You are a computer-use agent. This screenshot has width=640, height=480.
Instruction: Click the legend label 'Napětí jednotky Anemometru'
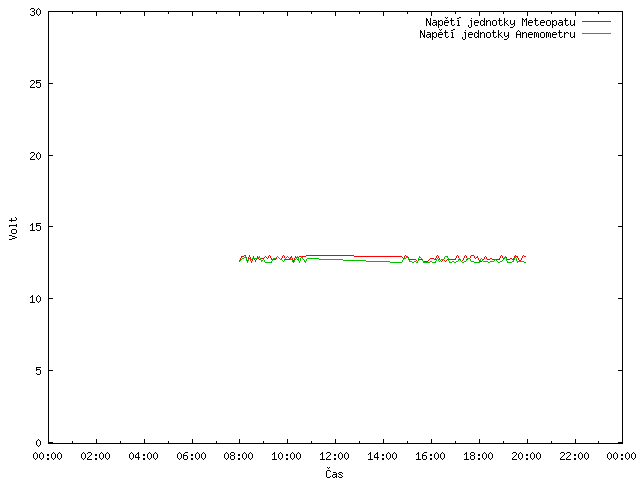[497, 34]
